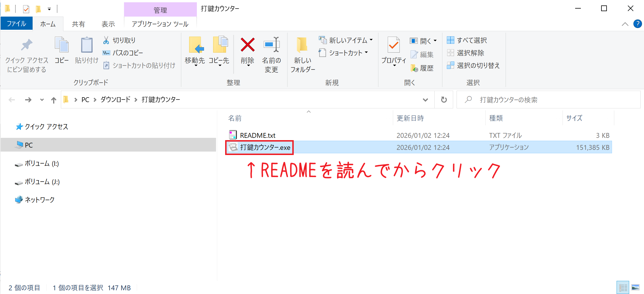644x294 pixels.
Task: Click the Delete (削除) red X icon
Action: (x=247, y=45)
